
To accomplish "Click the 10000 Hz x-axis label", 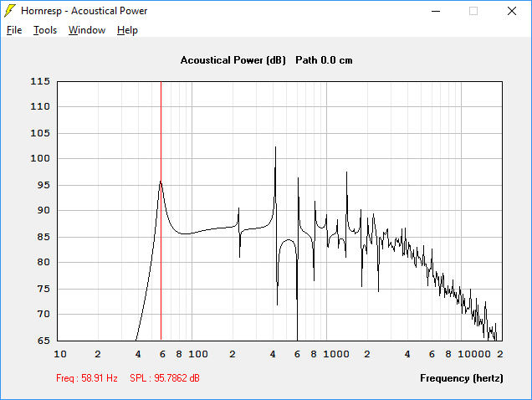I will pyautogui.click(x=474, y=354).
